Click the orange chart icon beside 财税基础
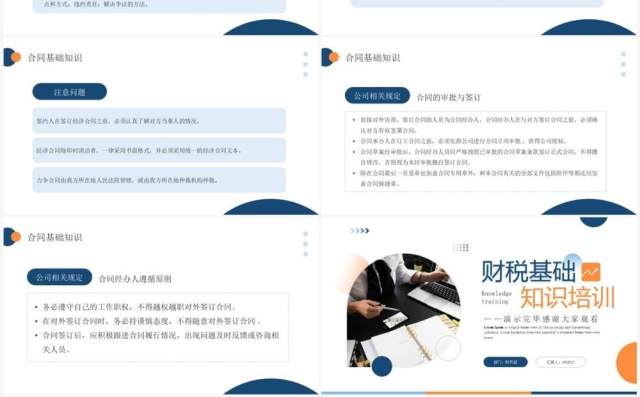Viewport: 640px width, 397px height. [591, 272]
